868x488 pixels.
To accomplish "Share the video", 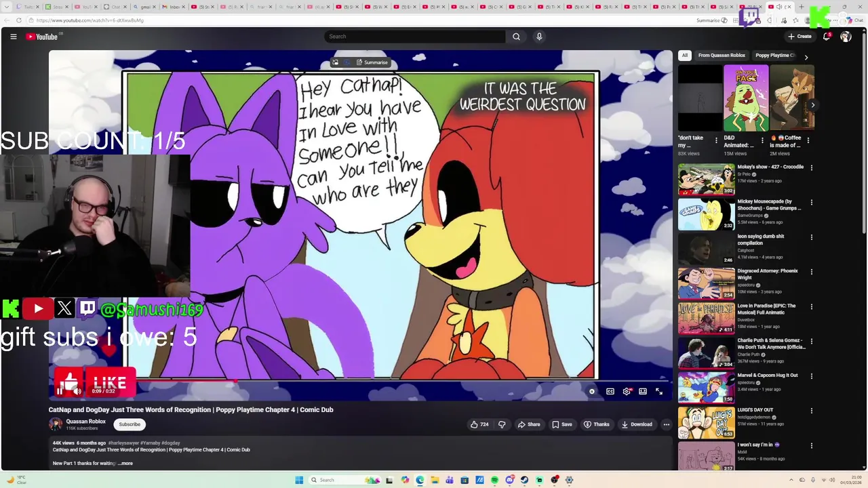I will (x=529, y=424).
